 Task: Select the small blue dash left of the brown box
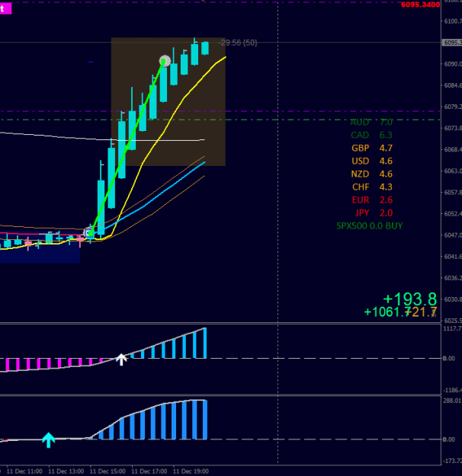tap(91, 62)
